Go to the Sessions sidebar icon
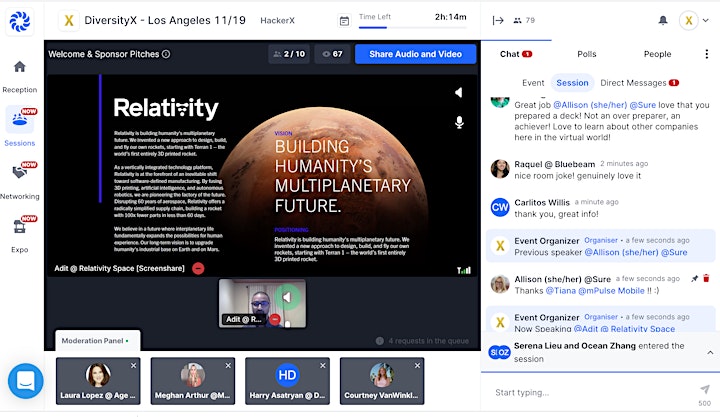Viewport: 720px width, 417px height. coord(20,119)
